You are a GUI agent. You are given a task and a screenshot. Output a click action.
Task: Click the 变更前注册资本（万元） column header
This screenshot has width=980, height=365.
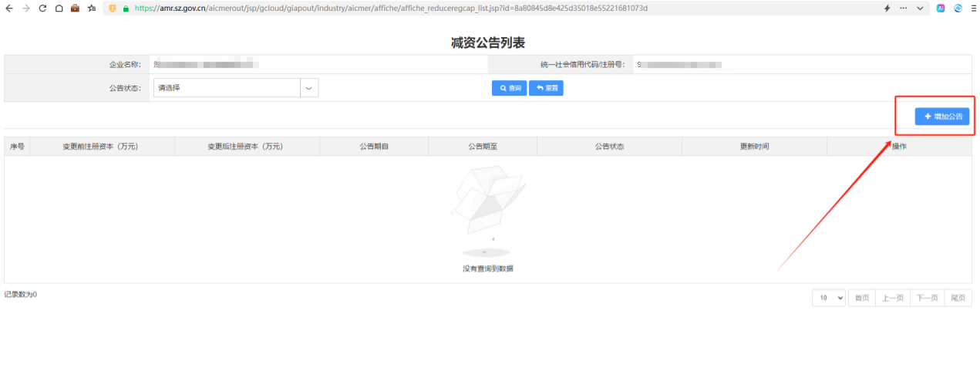tap(102, 147)
